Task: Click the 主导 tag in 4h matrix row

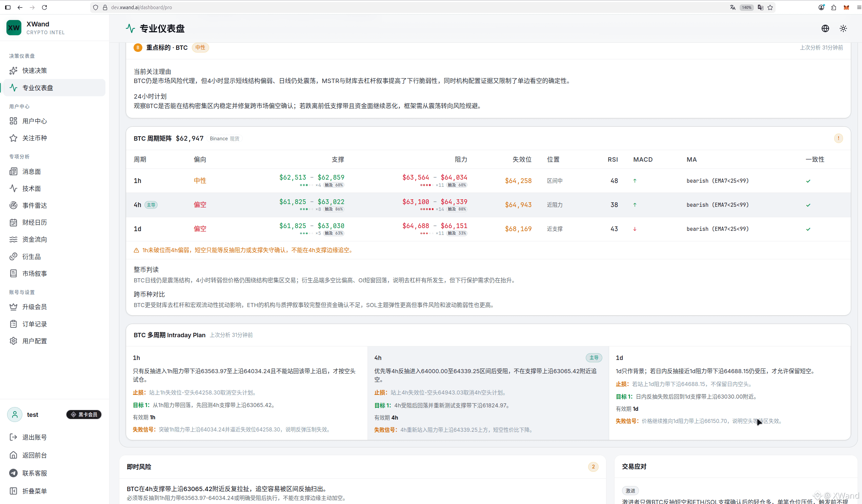Action: tap(151, 205)
